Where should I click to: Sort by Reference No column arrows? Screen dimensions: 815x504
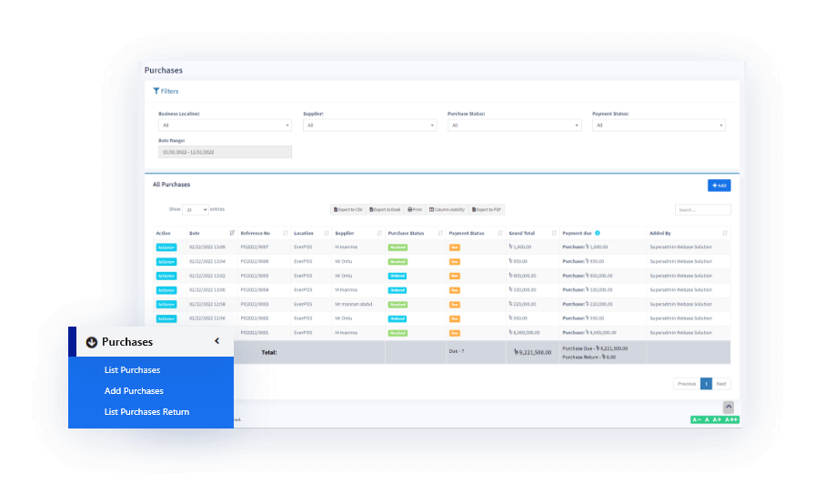286,233
